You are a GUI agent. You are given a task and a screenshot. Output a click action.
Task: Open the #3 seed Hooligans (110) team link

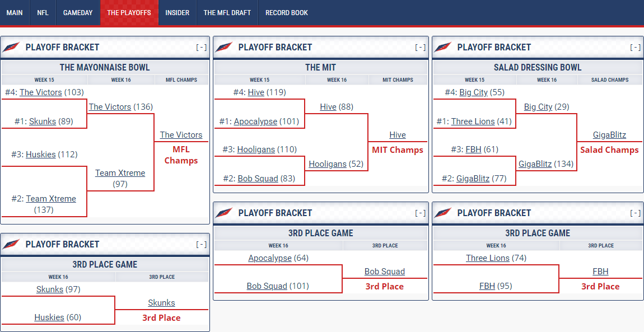point(257,149)
